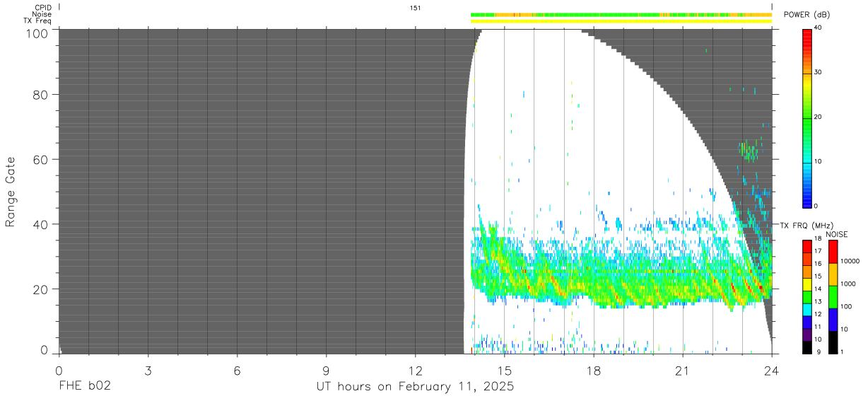868x401 pixels.
Task: Select range gate tick 40 on y-axis
Action: click(x=40, y=224)
